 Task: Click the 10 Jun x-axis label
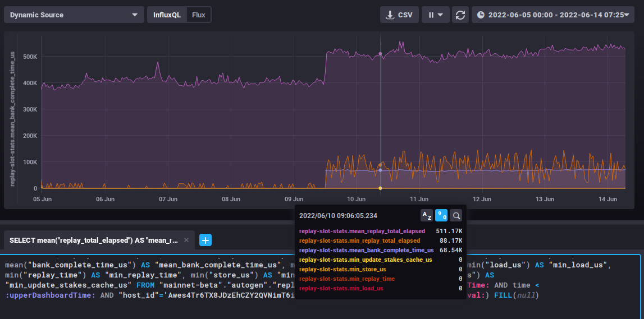pos(356,199)
